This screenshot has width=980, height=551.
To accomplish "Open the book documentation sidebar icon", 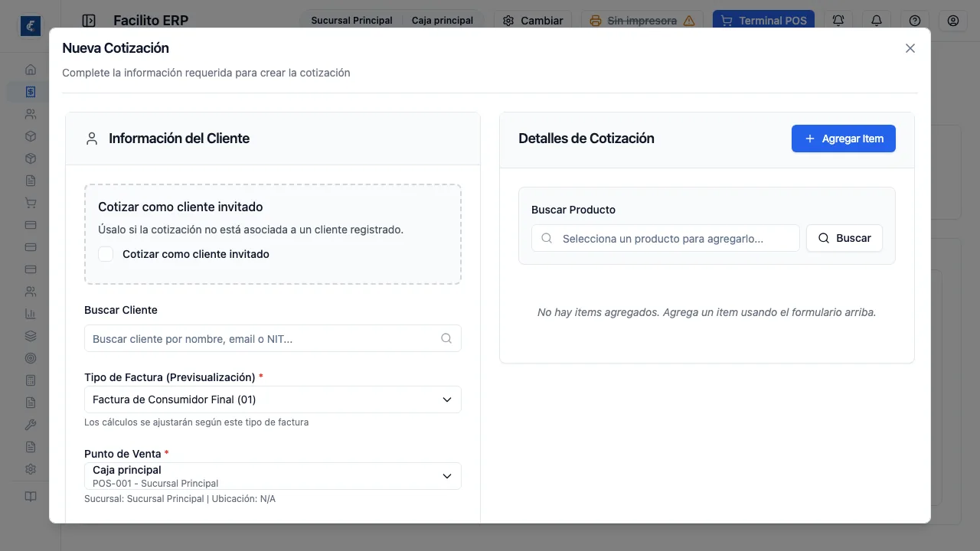I will (x=31, y=497).
